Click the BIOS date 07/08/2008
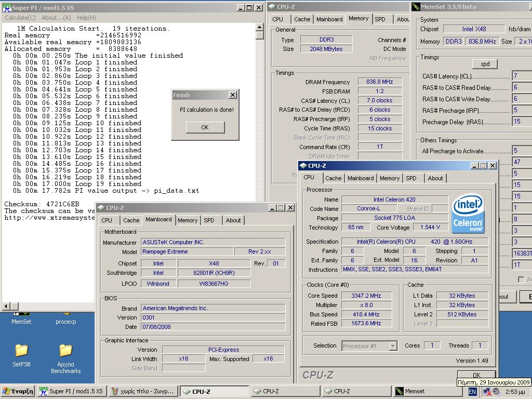 213,327
